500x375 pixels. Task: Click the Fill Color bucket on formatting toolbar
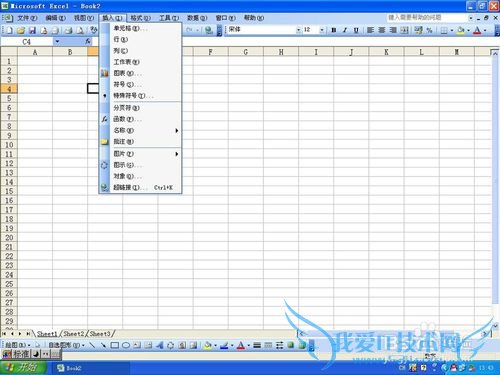click(461, 30)
